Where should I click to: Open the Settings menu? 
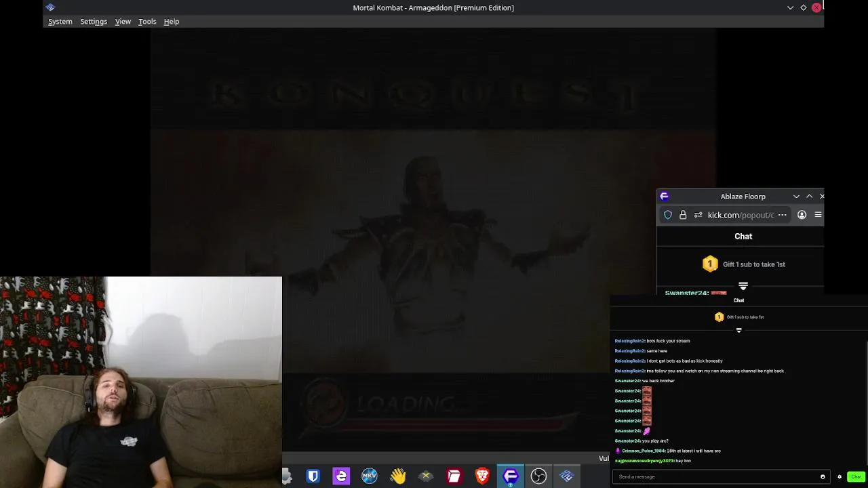[94, 21]
